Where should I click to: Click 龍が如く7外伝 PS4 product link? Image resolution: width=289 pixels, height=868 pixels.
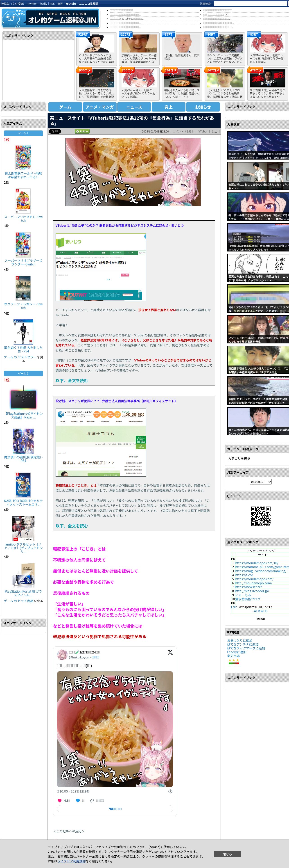[23, 349]
